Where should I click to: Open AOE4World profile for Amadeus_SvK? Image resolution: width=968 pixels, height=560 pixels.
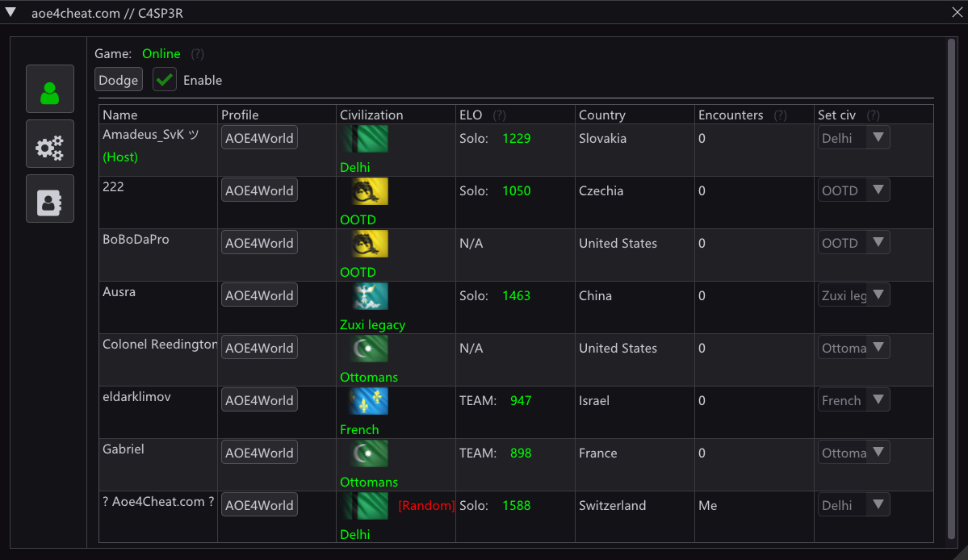click(x=259, y=138)
